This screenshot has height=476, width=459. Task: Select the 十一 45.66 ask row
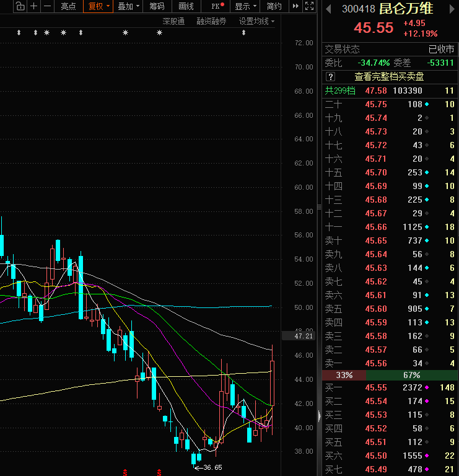click(390, 227)
